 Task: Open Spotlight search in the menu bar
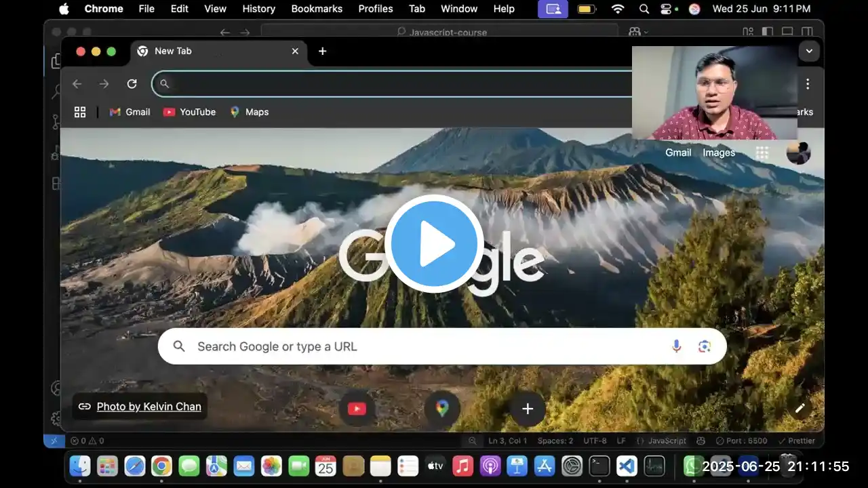tap(644, 9)
